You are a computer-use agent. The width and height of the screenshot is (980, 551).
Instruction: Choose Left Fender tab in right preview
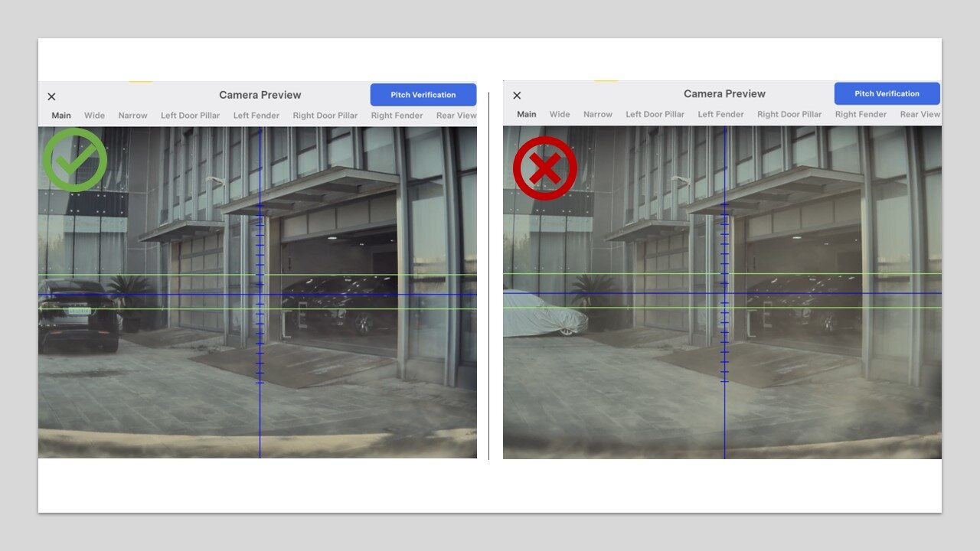(720, 114)
